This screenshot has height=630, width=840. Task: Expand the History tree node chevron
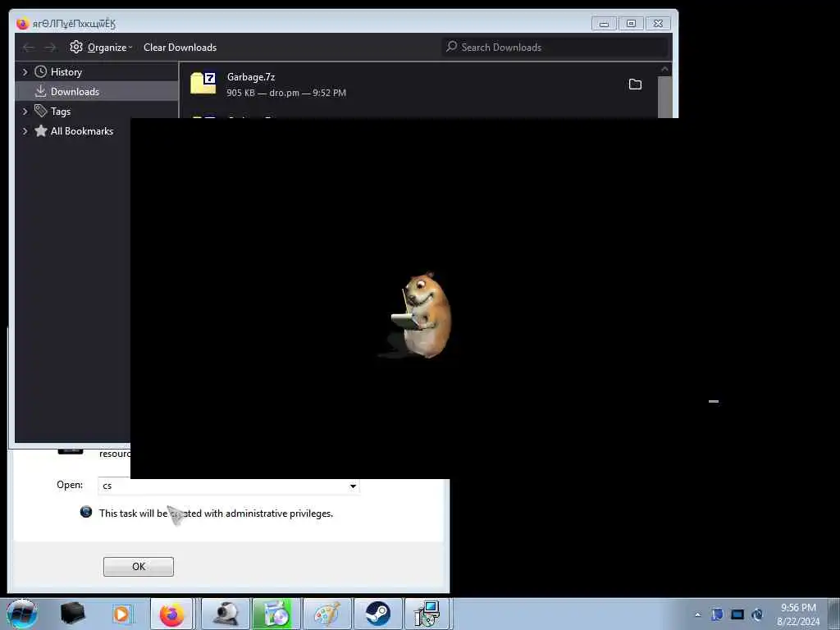(x=25, y=72)
